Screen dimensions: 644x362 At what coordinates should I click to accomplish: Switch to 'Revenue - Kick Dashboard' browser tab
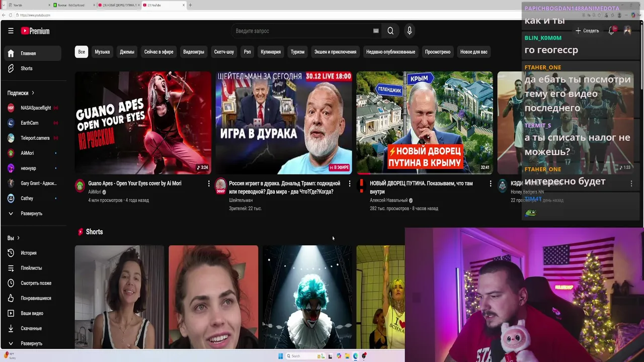point(74,5)
